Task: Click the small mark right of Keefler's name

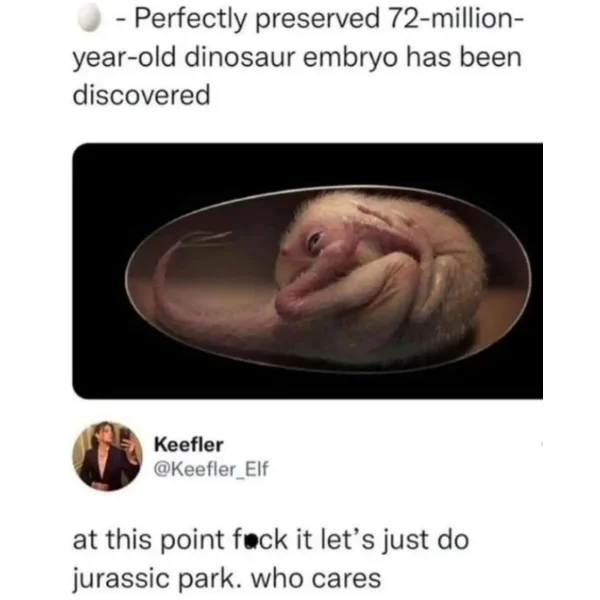Action: point(542,444)
